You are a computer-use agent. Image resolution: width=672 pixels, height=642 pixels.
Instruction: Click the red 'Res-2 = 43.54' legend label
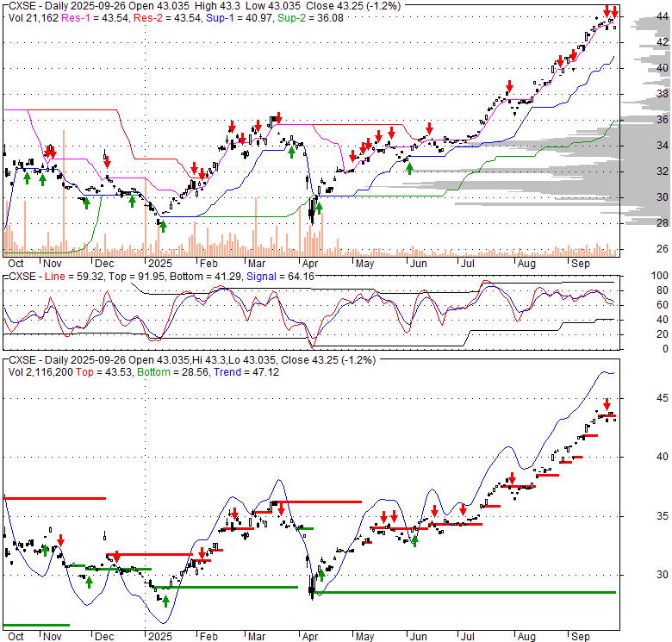(168, 18)
